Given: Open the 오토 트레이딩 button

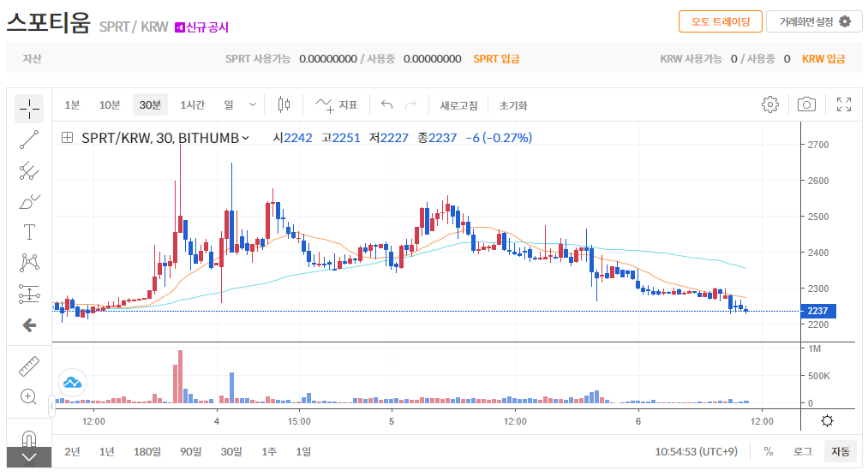Looking at the screenshot, I should coord(721,21).
